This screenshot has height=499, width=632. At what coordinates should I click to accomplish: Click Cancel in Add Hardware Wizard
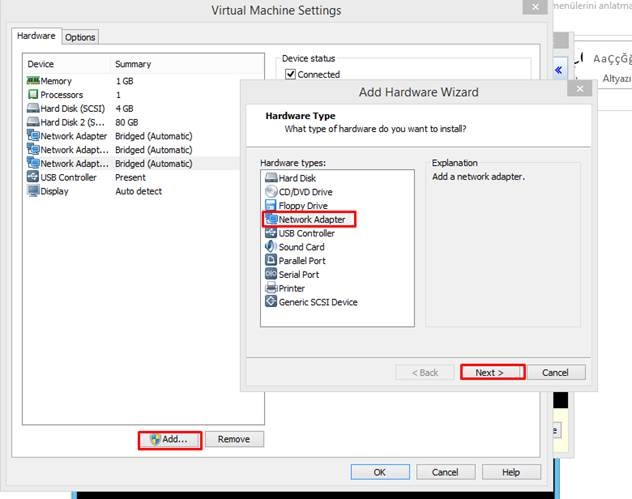pyautogui.click(x=555, y=372)
